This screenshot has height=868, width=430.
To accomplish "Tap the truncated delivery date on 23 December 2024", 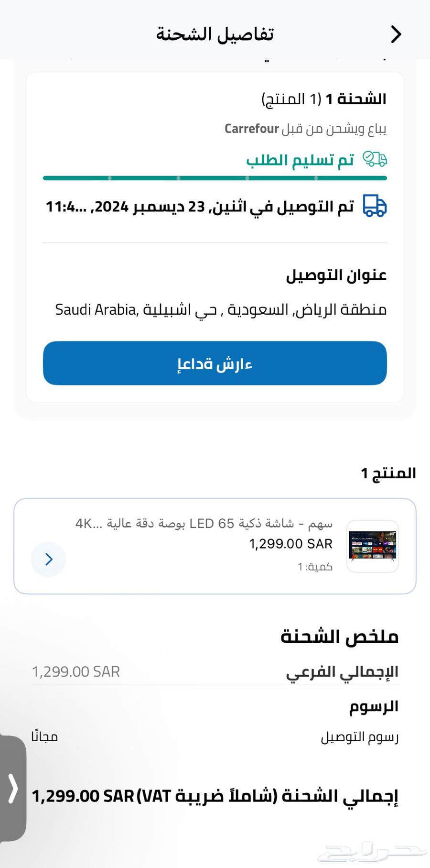I will (200, 207).
